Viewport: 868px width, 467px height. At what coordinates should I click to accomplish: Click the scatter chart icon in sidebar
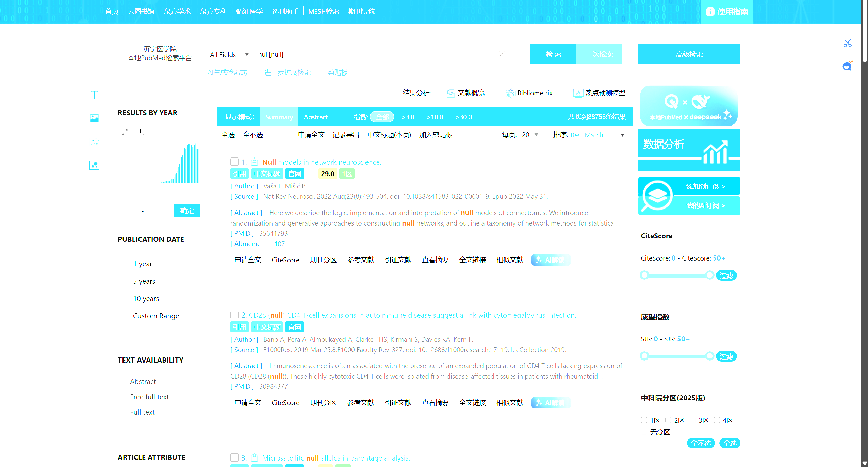click(94, 142)
